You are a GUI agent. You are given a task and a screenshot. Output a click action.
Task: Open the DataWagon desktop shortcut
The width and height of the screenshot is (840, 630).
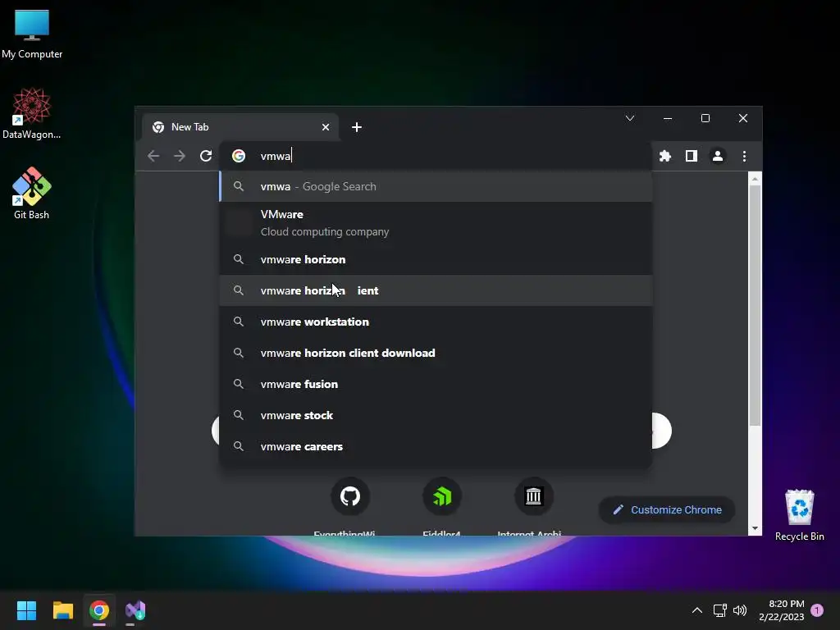32,113
